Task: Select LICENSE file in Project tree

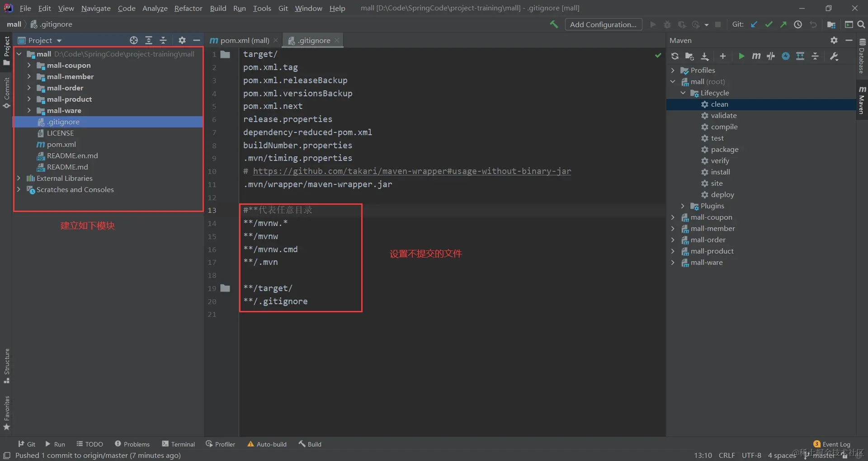Action: click(x=60, y=133)
